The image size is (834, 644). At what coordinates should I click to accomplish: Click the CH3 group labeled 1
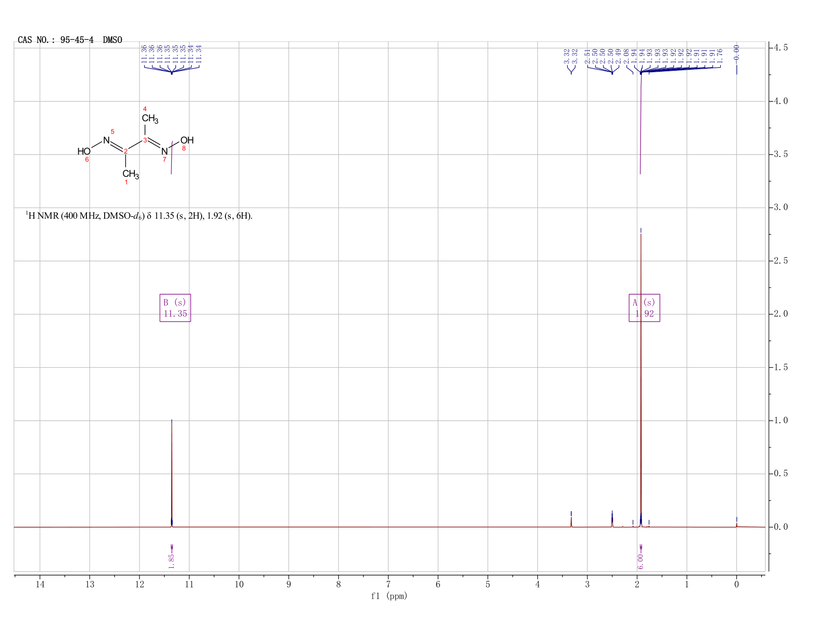(x=130, y=174)
